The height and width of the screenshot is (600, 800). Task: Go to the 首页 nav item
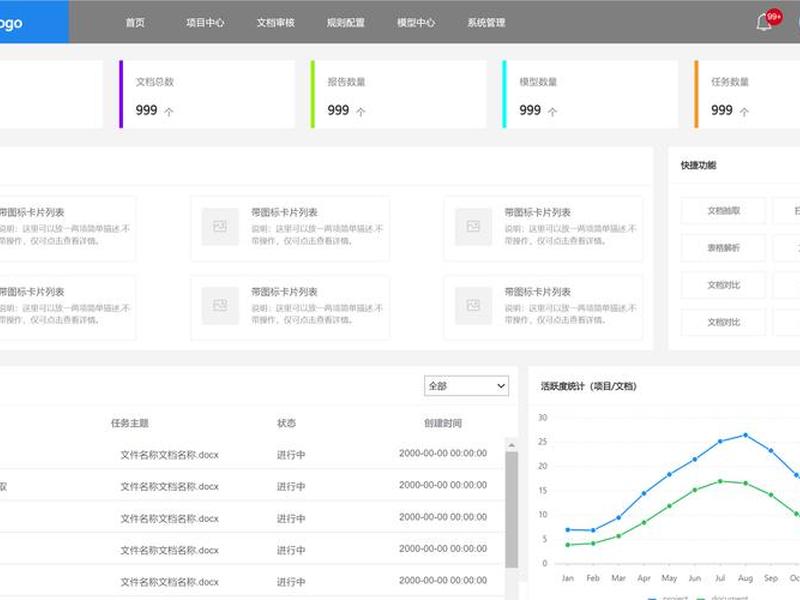pos(135,22)
